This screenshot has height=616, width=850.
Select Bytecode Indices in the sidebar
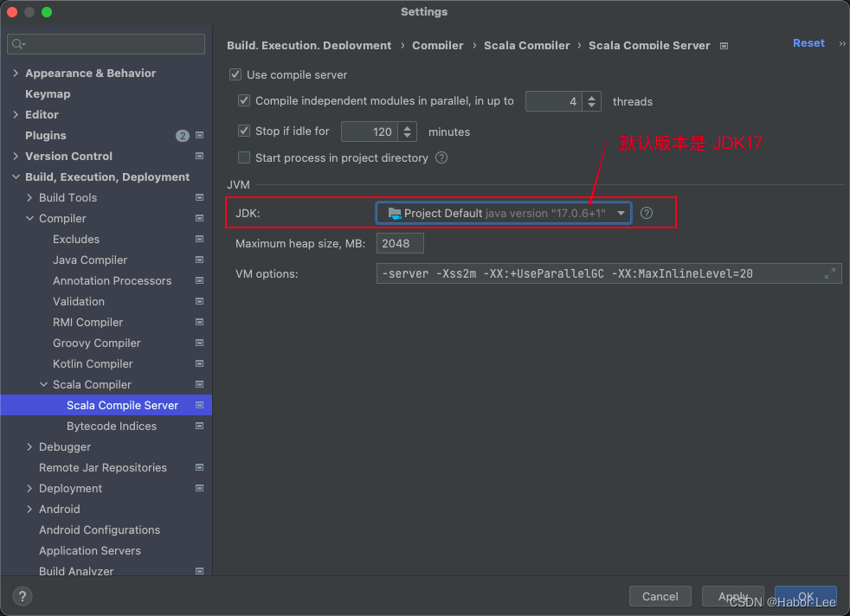coord(111,426)
